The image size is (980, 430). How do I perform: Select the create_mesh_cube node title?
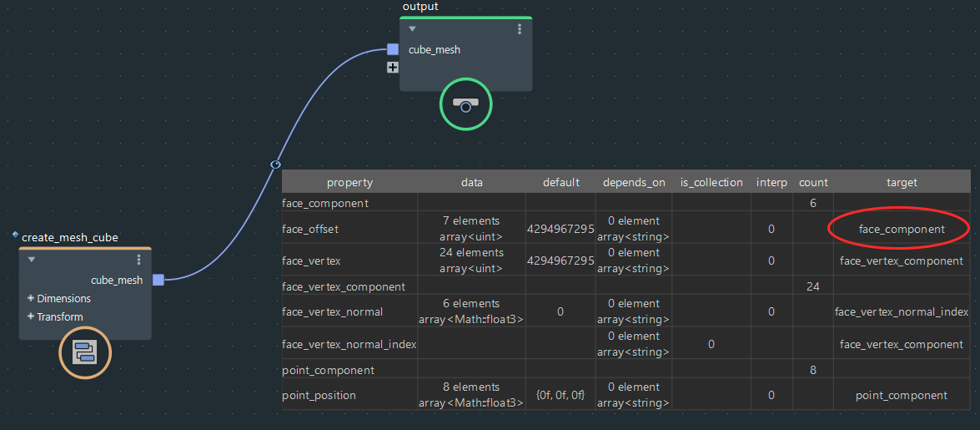[x=70, y=238]
